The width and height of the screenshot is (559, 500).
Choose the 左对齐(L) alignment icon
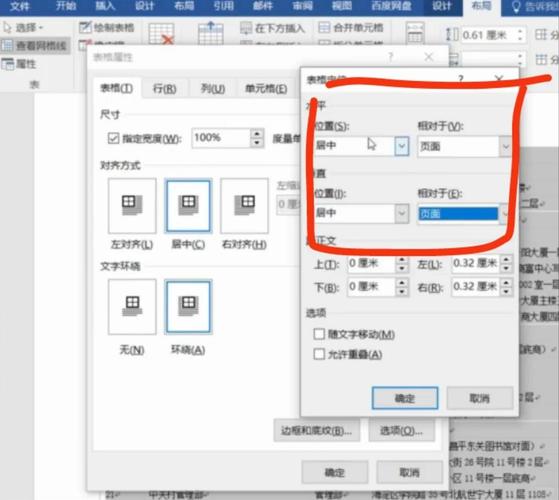pos(132,206)
